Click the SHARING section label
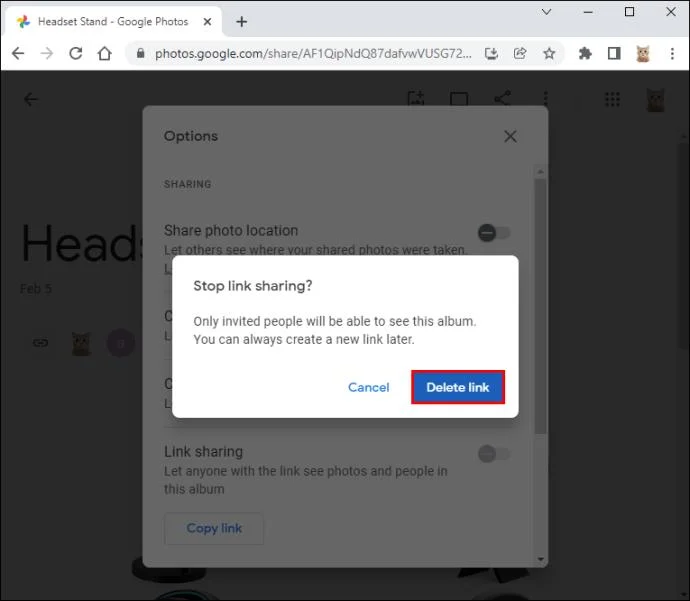Screen dimensions: 690x601 187,184
